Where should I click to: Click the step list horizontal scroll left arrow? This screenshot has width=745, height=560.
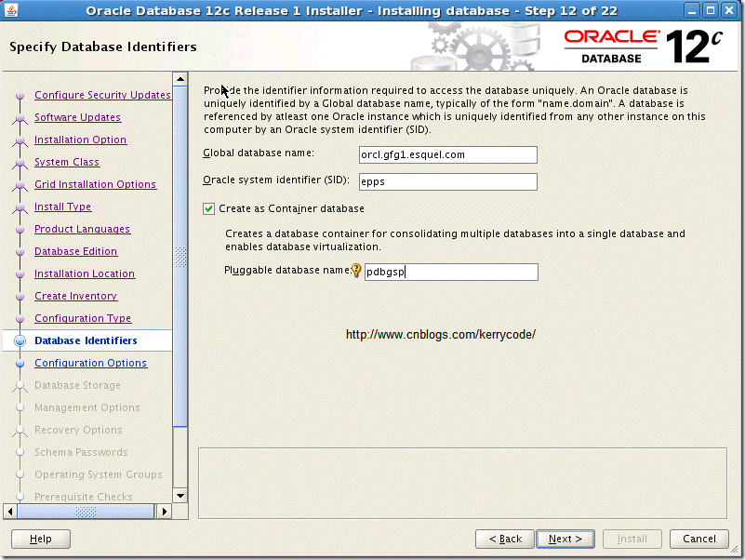[x=10, y=512]
